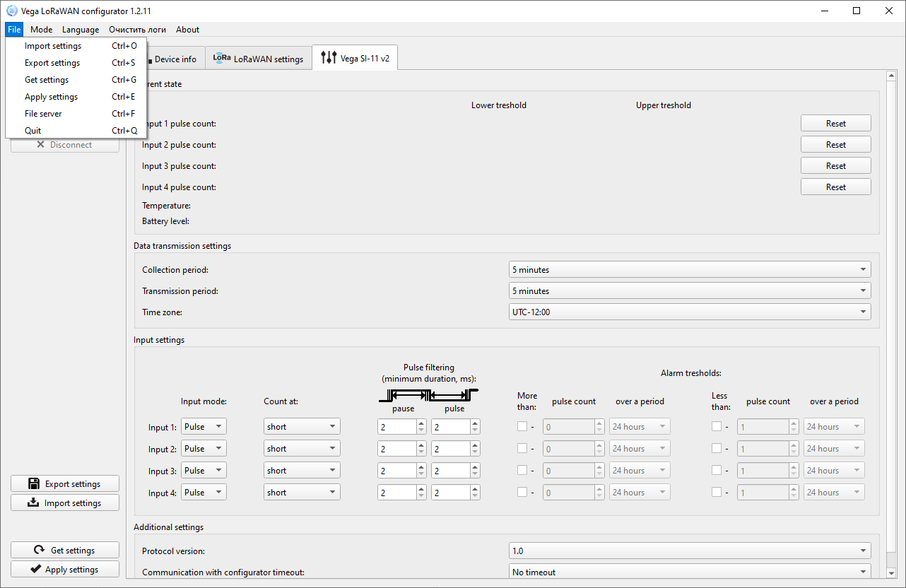The image size is (906, 588).
Task: Choose Import settings from File menu
Action: [x=76, y=46]
